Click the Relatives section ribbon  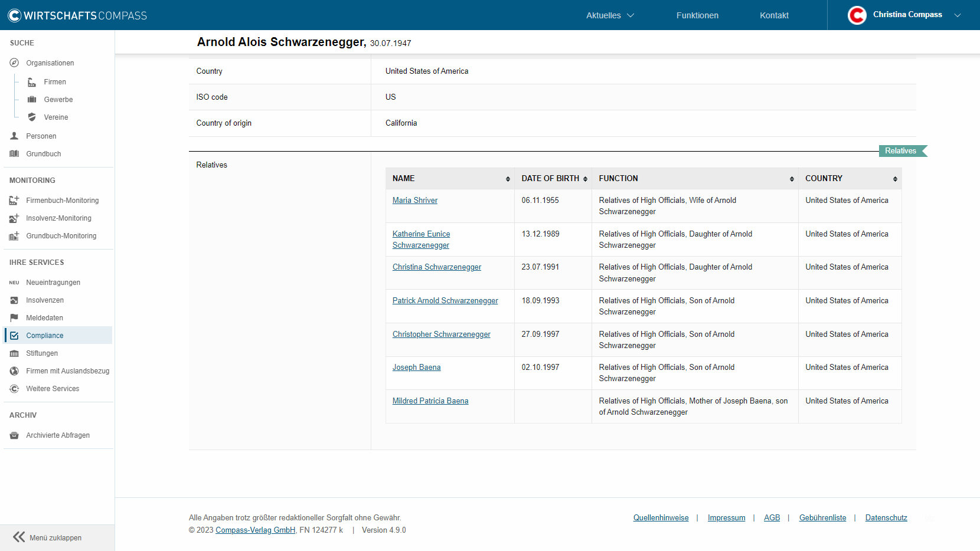coord(901,151)
